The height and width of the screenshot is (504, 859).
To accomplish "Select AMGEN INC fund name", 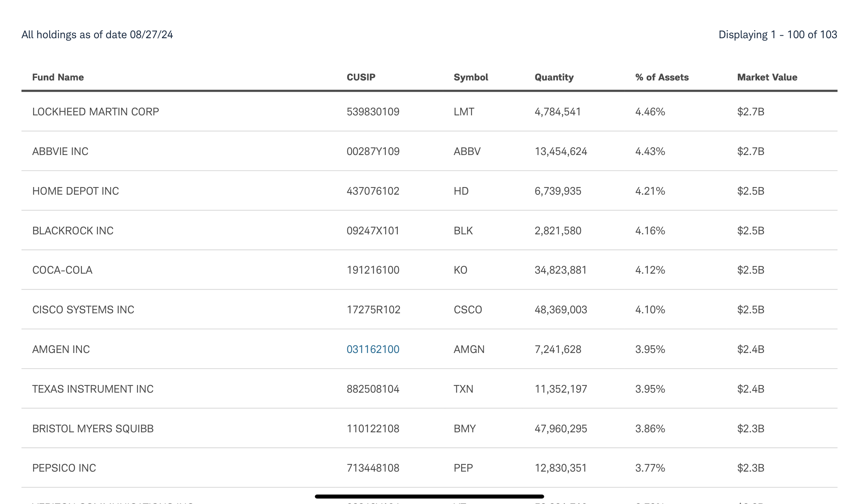I will pos(61,349).
